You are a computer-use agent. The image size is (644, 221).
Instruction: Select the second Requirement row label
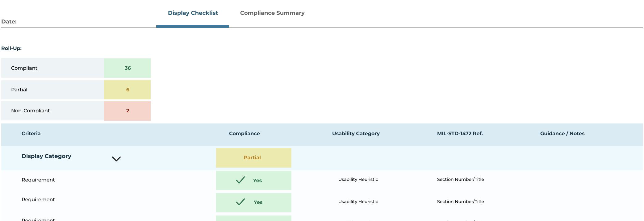(x=38, y=199)
